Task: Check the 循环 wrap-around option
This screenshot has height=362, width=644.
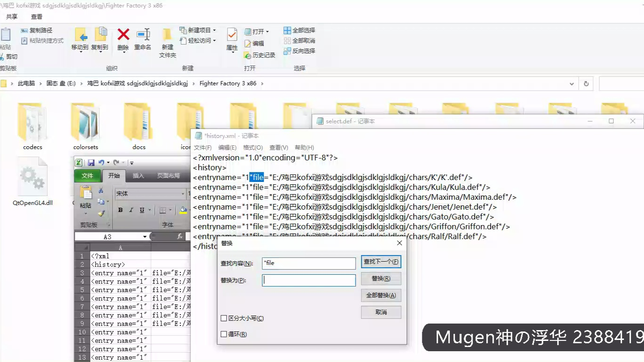Action: pyautogui.click(x=224, y=334)
